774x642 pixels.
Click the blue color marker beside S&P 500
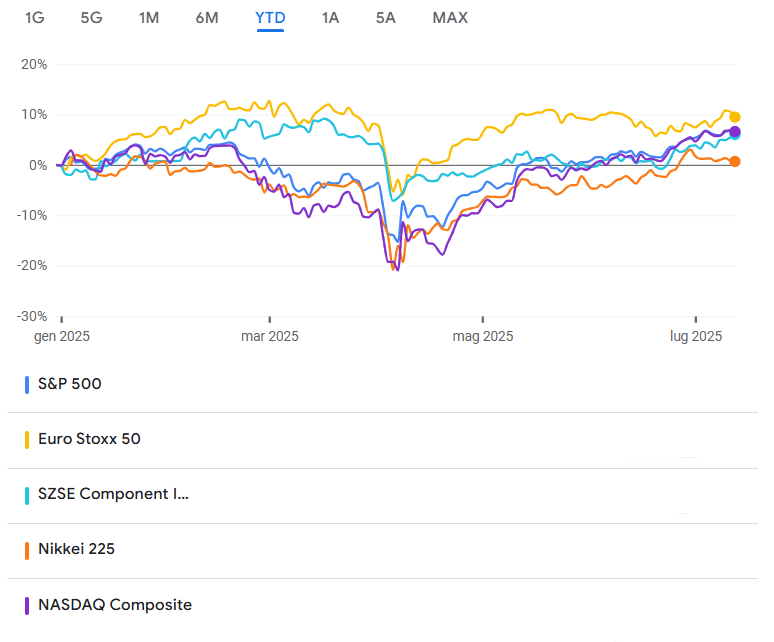pos(26,383)
